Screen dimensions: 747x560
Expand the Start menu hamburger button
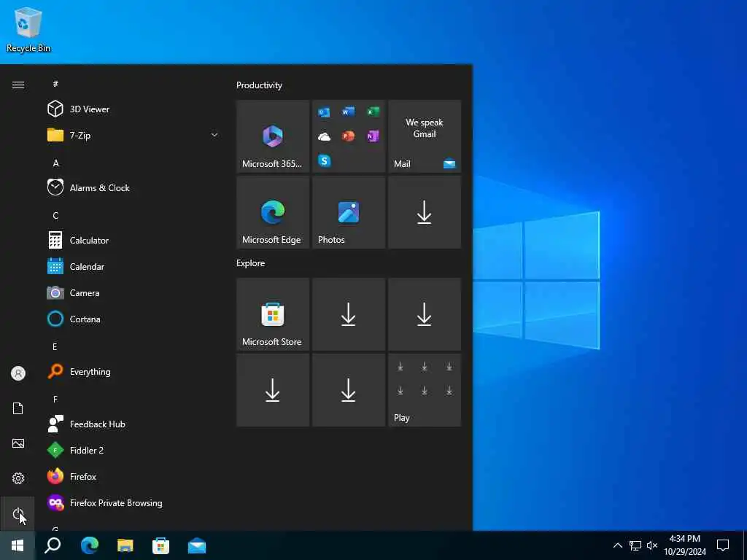coord(18,85)
